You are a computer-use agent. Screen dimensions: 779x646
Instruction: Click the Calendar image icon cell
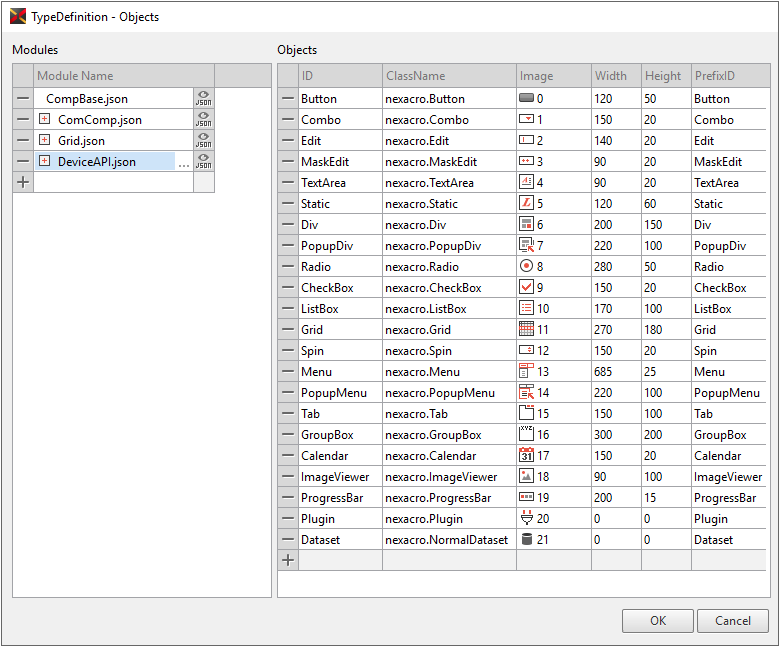click(527, 455)
